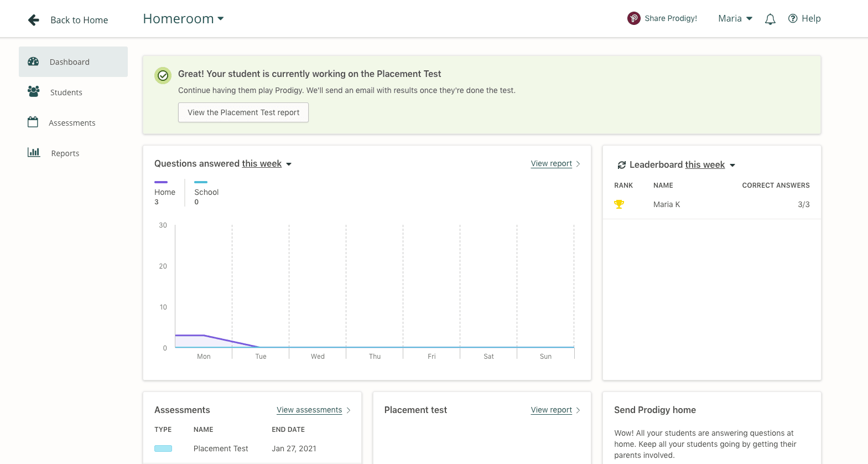Change Questions answered this week period
The width and height of the screenshot is (868, 464).
click(x=267, y=164)
